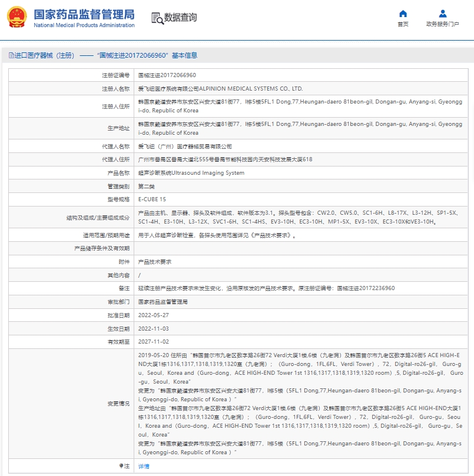Click the 变更情况 change history text
Image resolution: width=474 pixels, height=476 pixels.
click(x=300, y=404)
